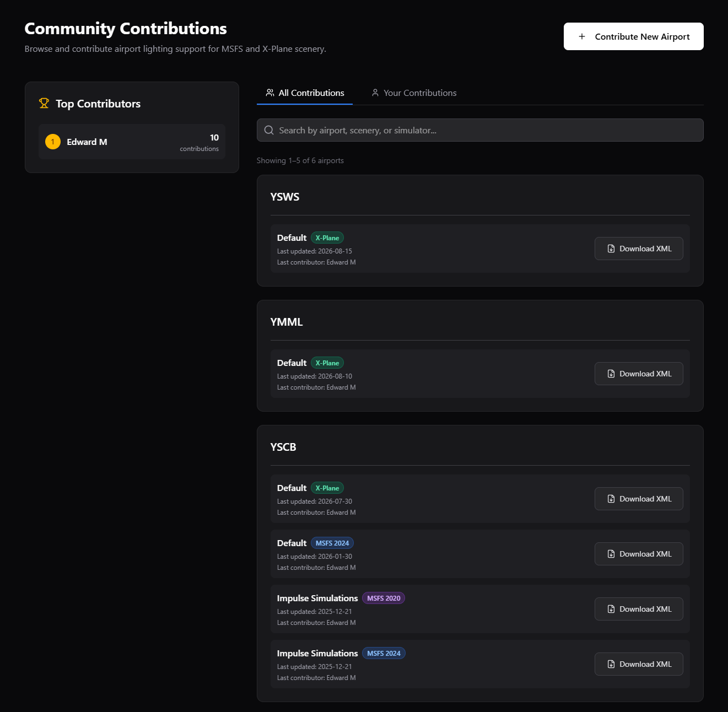
Task: Click the download icon in the YMML row
Action: click(611, 374)
